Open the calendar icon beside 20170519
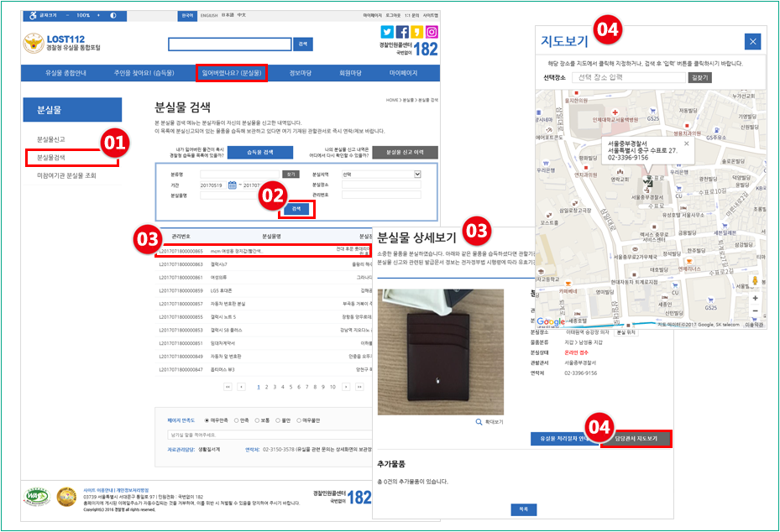 click(233, 185)
